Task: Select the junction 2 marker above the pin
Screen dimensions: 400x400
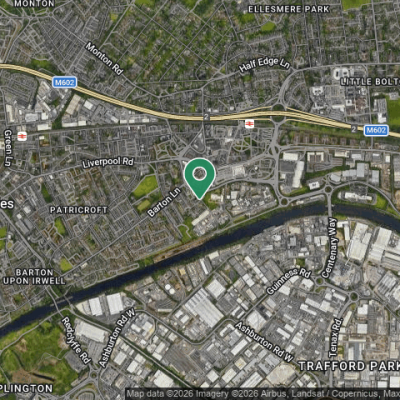Action: pos(206,118)
